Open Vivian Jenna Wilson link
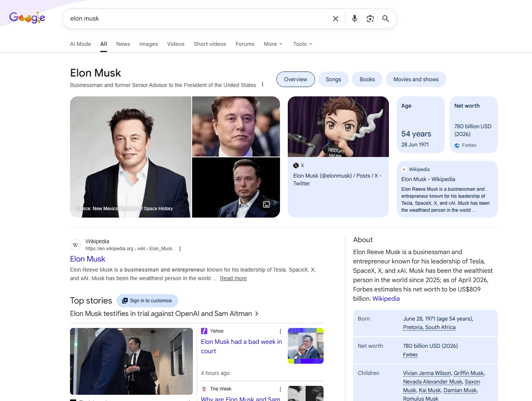This screenshot has width=532, height=401. (x=427, y=373)
